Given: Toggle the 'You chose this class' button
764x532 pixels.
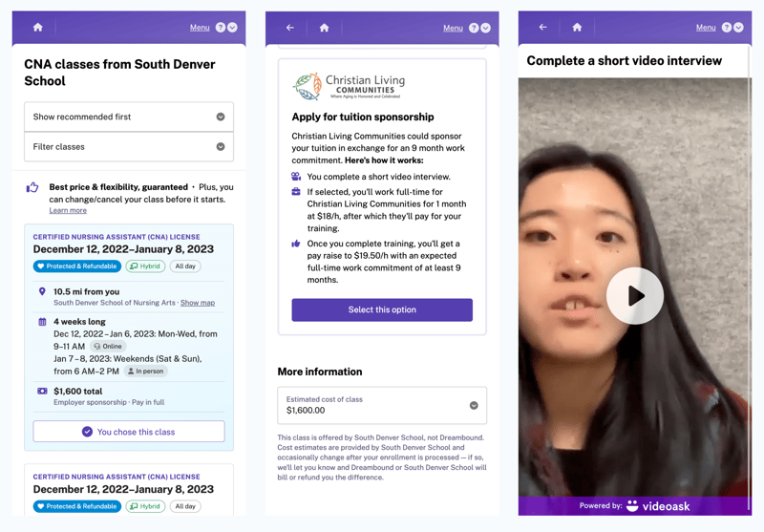Looking at the screenshot, I should point(129,432).
